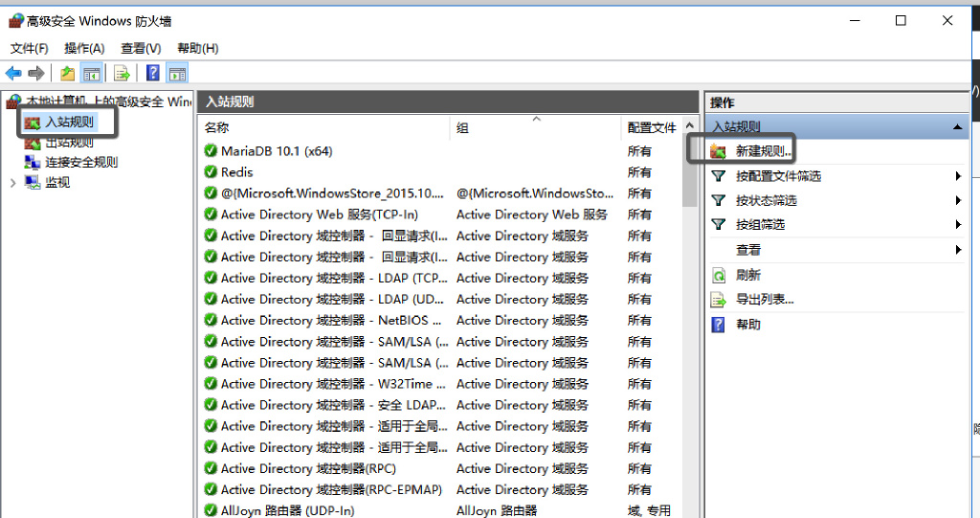This screenshot has height=518, width=980.
Task: Click the firewall icon in the title bar
Action: tap(15, 21)
